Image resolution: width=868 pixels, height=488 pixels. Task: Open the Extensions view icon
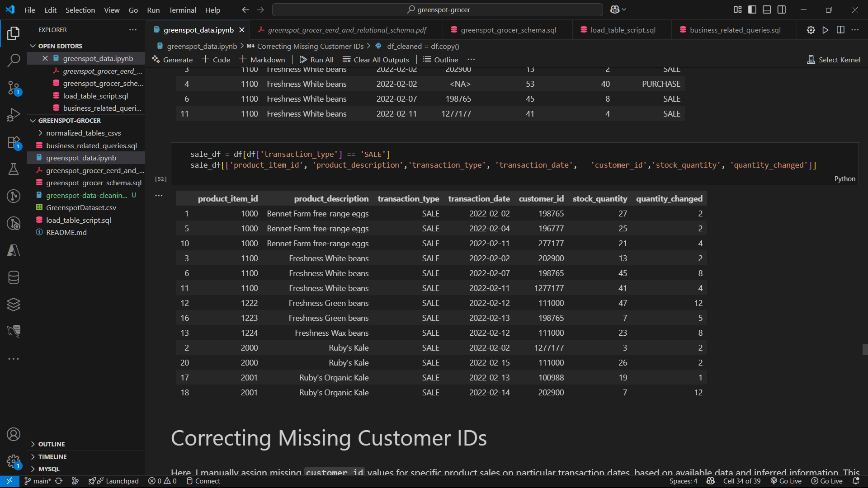14,142
